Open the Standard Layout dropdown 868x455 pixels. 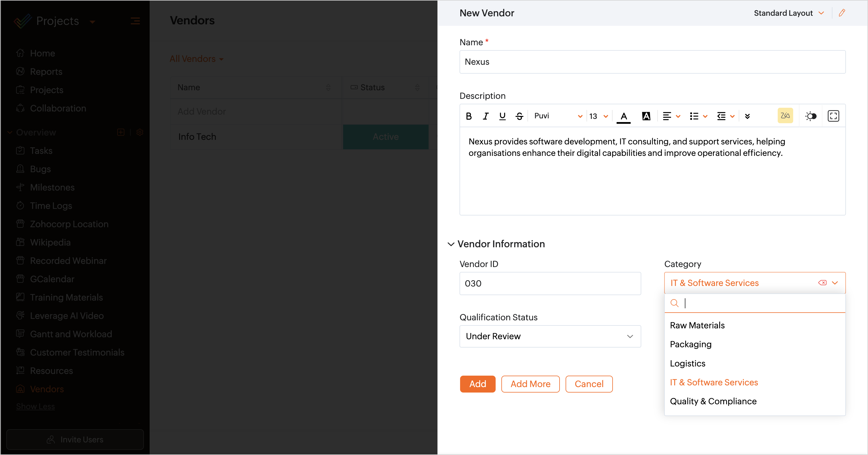789,13
